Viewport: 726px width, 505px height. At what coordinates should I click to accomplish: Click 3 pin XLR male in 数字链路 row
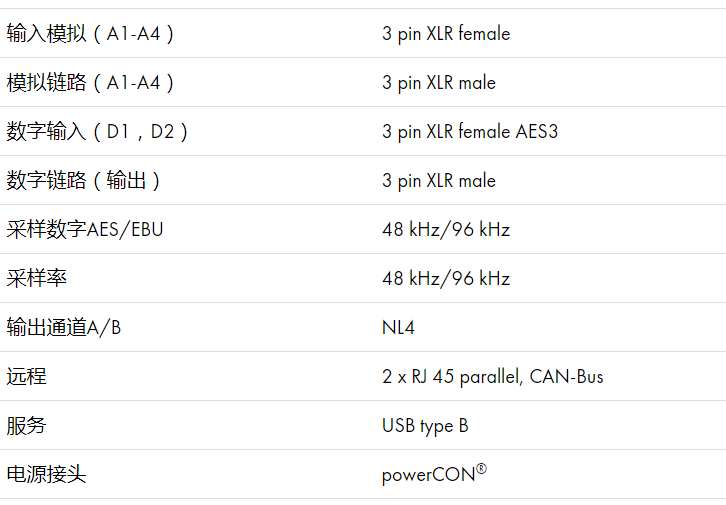[x=439, y=181]
